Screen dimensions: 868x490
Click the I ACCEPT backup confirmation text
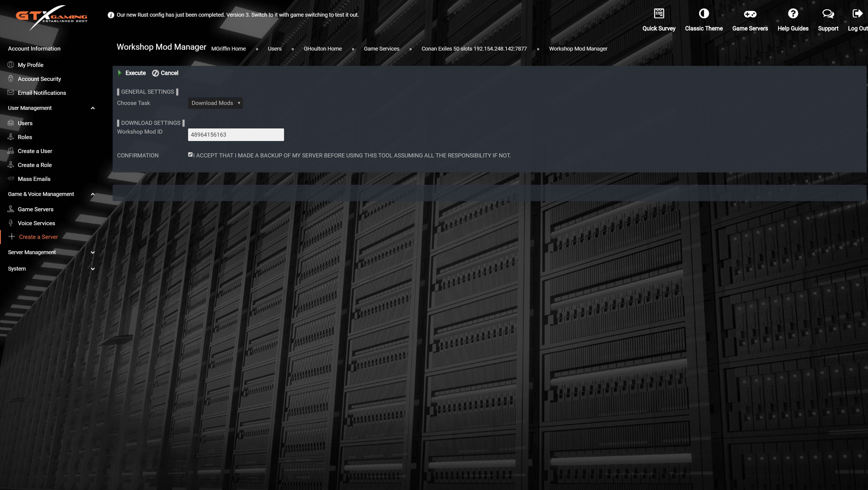coord(352,155)
